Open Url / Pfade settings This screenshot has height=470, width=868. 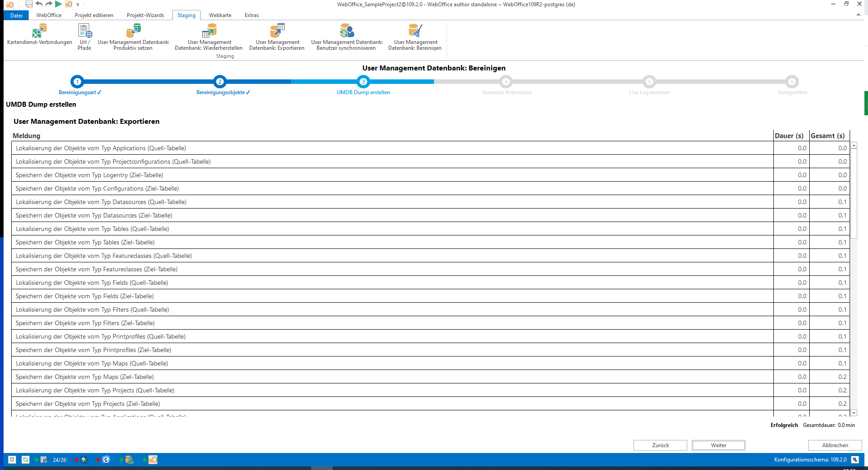(x=85, y=31)
